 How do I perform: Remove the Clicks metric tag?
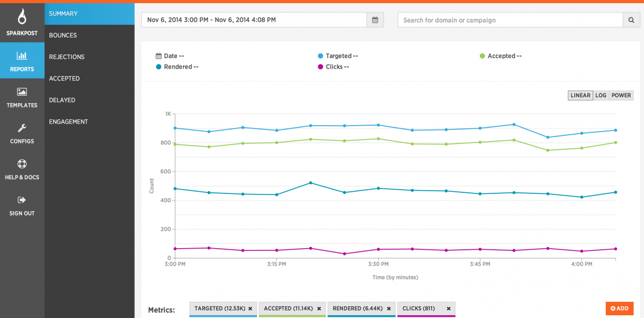[x=448, y=309]
